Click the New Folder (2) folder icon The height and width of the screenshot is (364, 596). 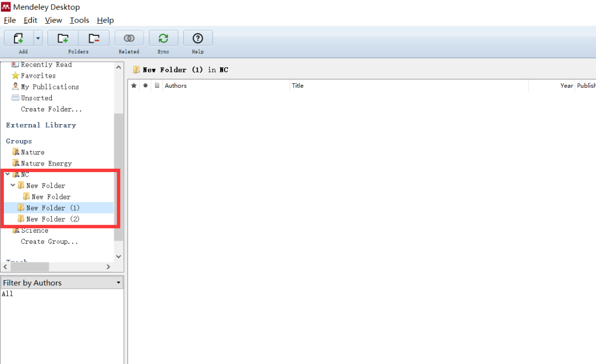(x=21, y=219)
